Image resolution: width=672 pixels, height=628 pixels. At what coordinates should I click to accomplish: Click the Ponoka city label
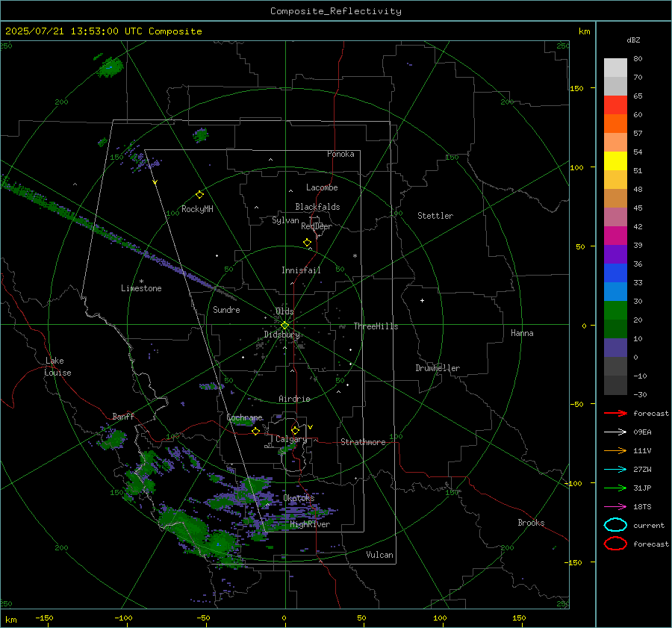340,154
